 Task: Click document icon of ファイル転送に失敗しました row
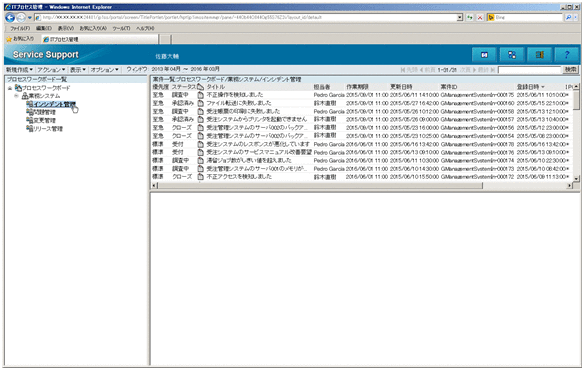pos(200,103)
